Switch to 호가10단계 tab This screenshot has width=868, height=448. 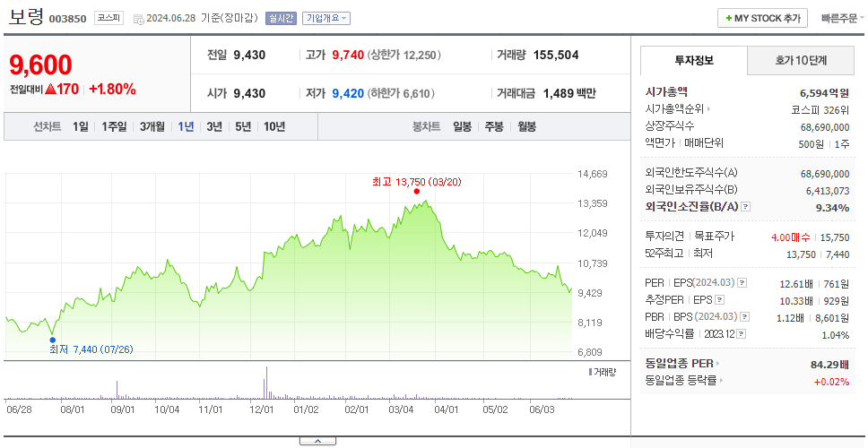pos(801,60)
